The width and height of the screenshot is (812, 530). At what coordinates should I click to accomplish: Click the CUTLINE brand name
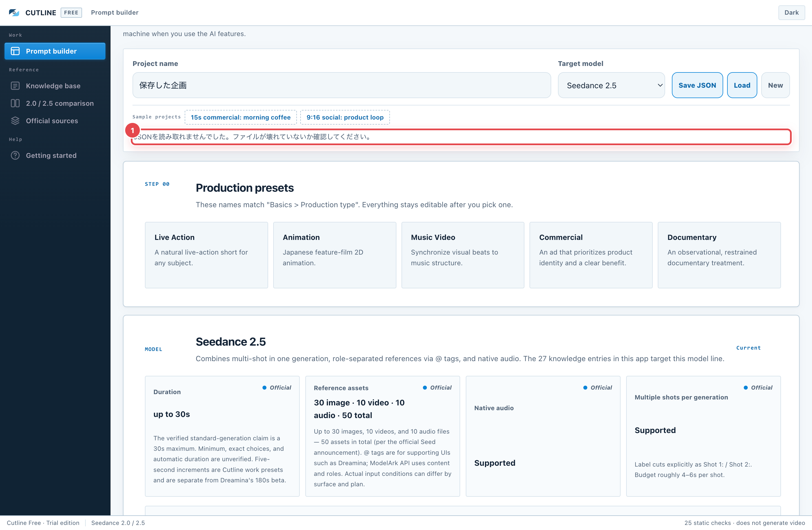tap(41, 13)
